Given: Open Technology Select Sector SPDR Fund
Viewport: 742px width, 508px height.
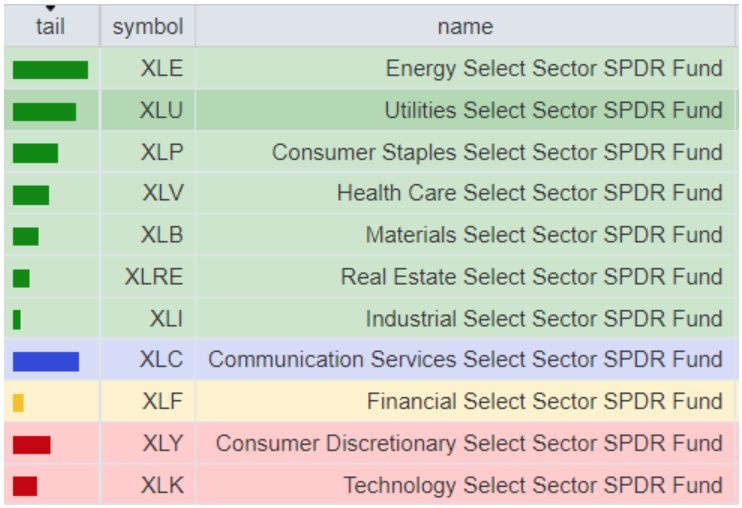Looking at the screenshot, I should 532,486.
